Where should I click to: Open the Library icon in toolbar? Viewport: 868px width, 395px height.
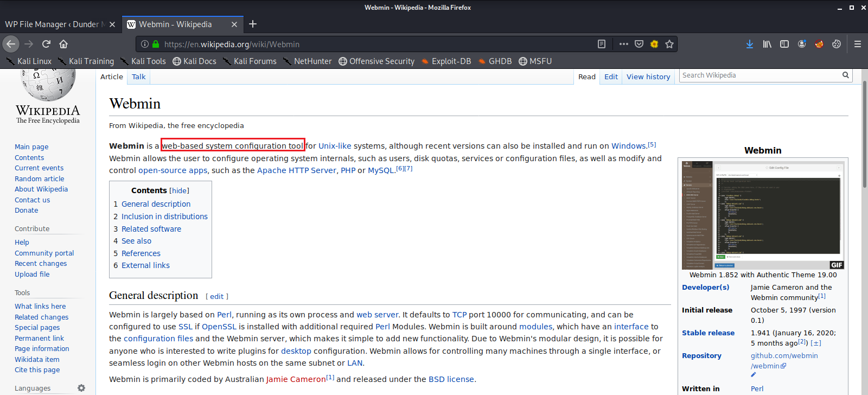click(x=767, y=44)
